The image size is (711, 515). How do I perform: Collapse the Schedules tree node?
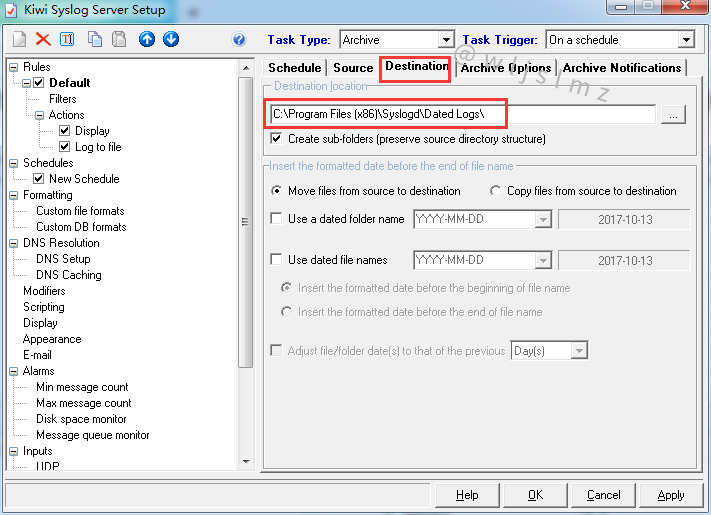(14, 163)
